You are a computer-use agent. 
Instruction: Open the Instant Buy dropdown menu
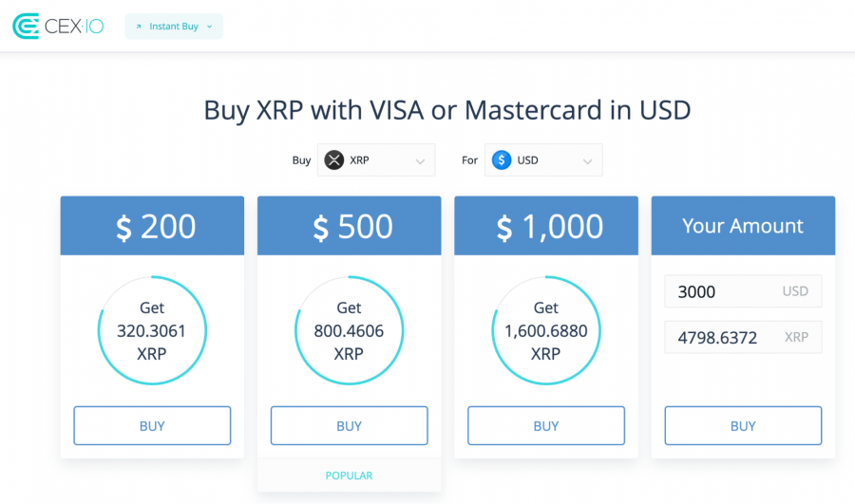point(174,27)
